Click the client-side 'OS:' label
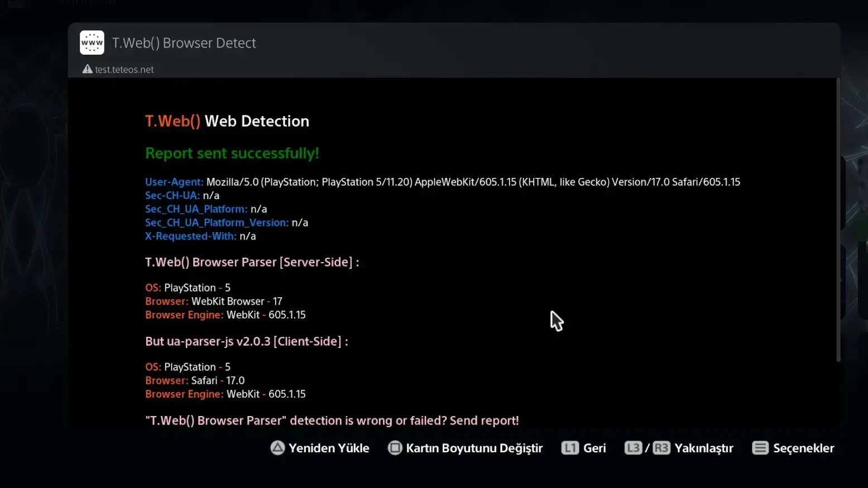The height and width of the screenshot is (488, 868). pos(153,367)
